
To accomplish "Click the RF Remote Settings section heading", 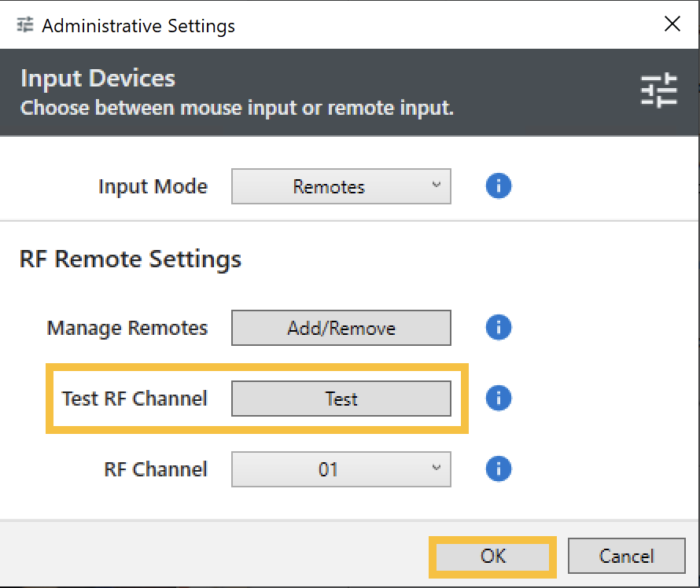I will coord(130,259).
